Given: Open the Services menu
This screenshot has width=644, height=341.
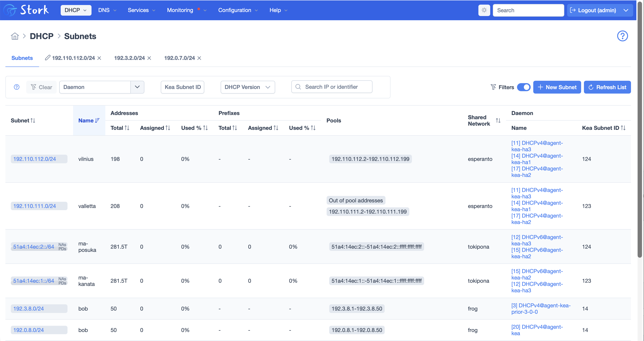Looking at the screenshot, I should [142, 10].
